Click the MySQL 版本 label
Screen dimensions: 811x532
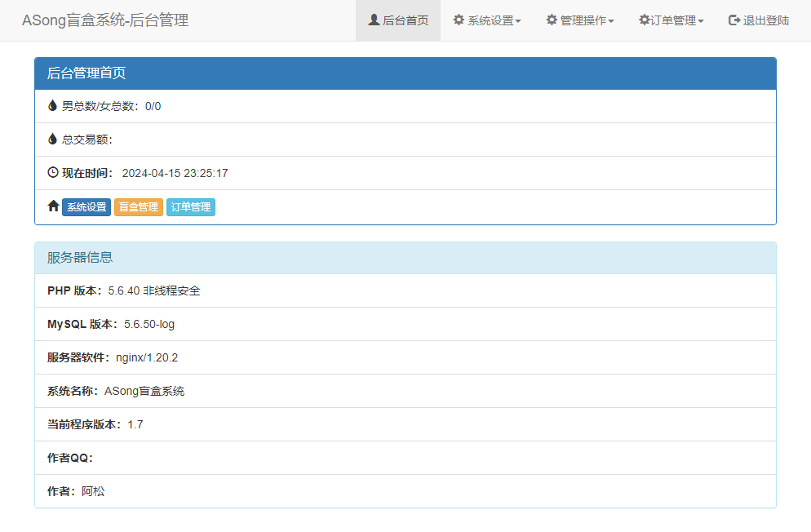tap(82, 324)
